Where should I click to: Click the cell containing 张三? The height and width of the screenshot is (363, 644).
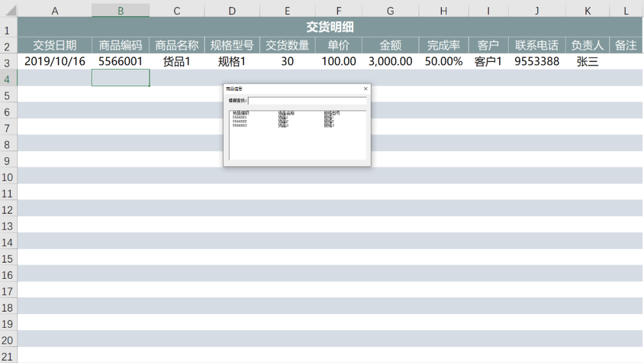(x=587, y=61)
